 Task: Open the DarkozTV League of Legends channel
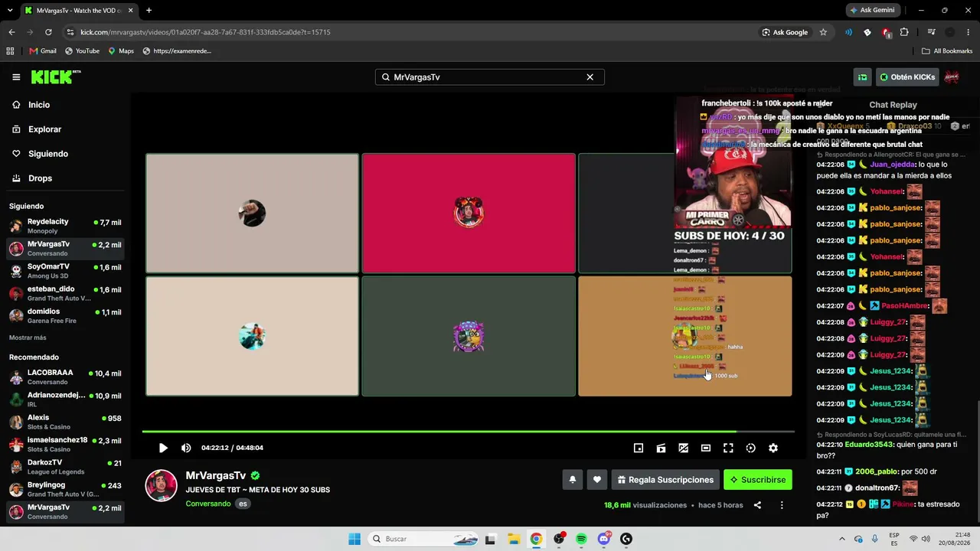(65, 467)
